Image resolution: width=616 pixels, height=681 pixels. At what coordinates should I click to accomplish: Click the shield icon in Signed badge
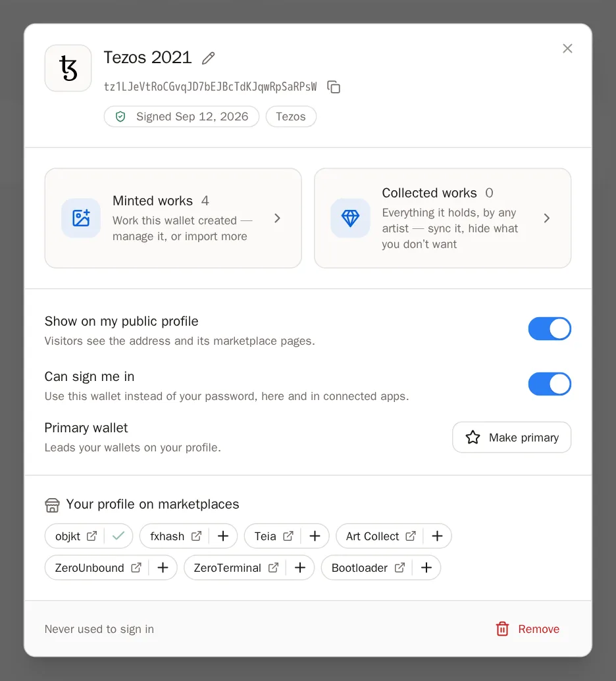pyautogui.click(x=120, y=116)
